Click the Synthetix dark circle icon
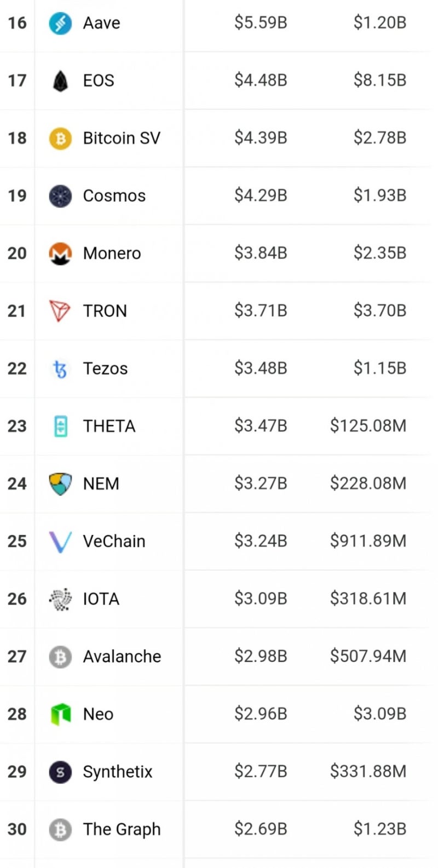Screen dimensions: 438x868 click(x=60, y=772)
